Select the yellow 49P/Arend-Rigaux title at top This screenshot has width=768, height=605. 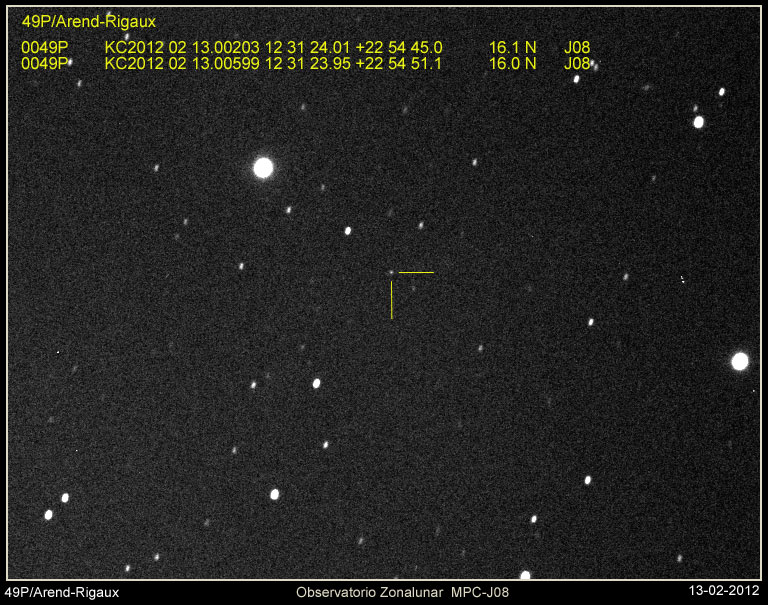(x=89, y=21)
